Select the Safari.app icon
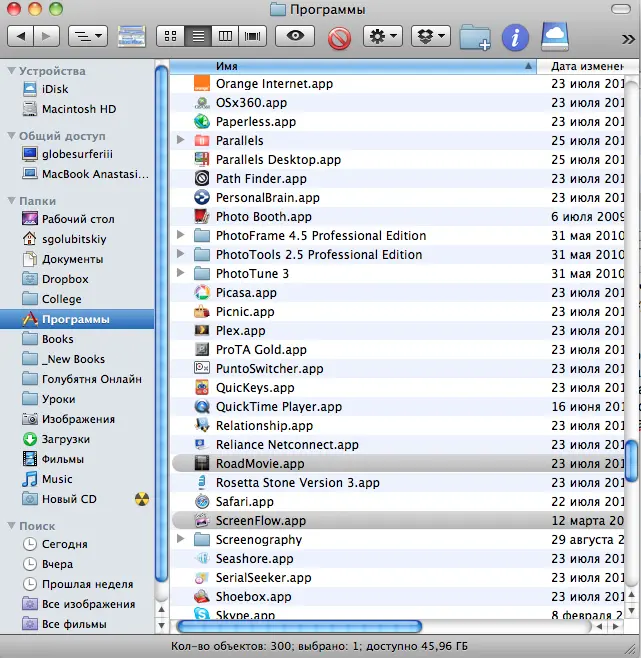 pos(202,501)
